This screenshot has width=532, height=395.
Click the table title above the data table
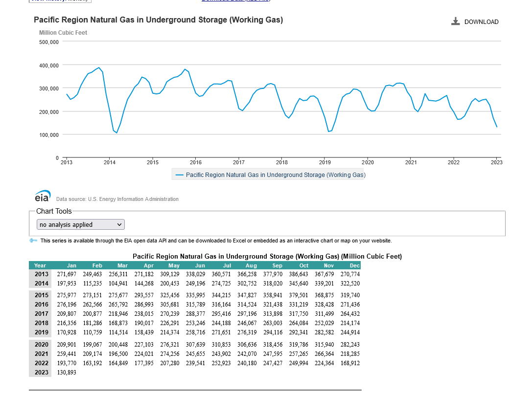click(267, 257)
